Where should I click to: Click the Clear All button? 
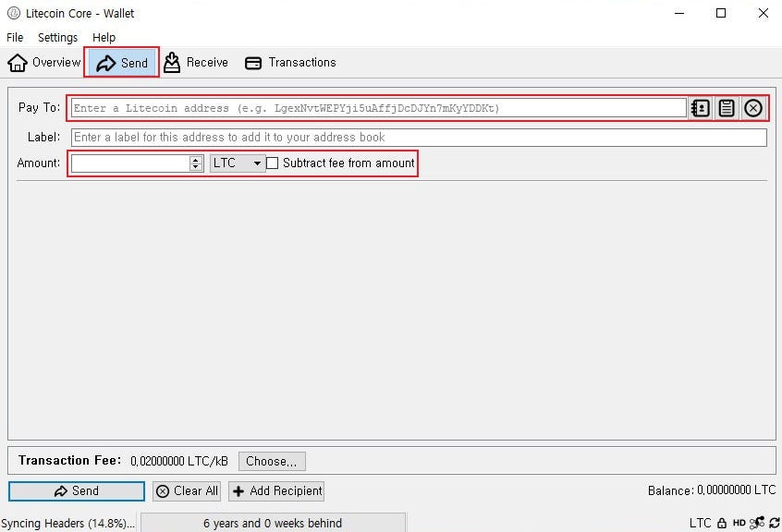pyautogui.click(x=187, y=491)
